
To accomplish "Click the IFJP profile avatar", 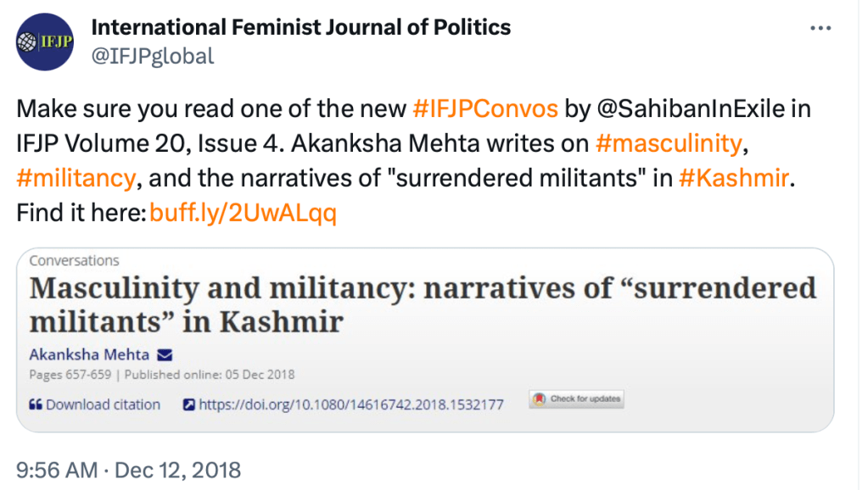I will (x=45, y=42).
